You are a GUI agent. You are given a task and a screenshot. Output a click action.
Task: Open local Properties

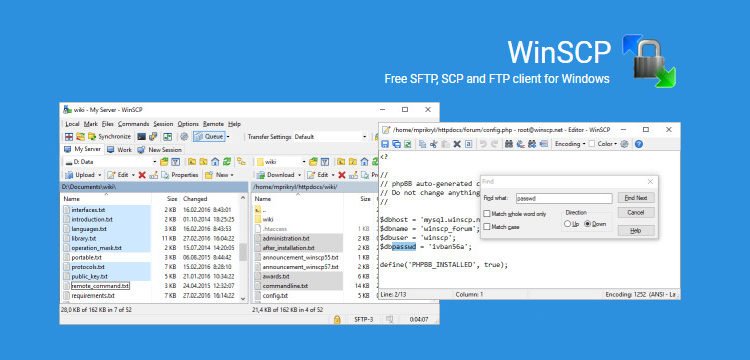(180, 175)
